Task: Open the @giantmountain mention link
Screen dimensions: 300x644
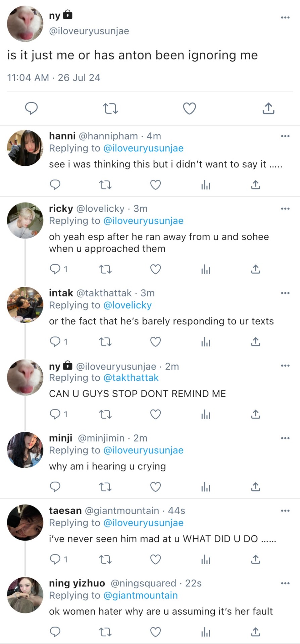Action: (141, 595)
